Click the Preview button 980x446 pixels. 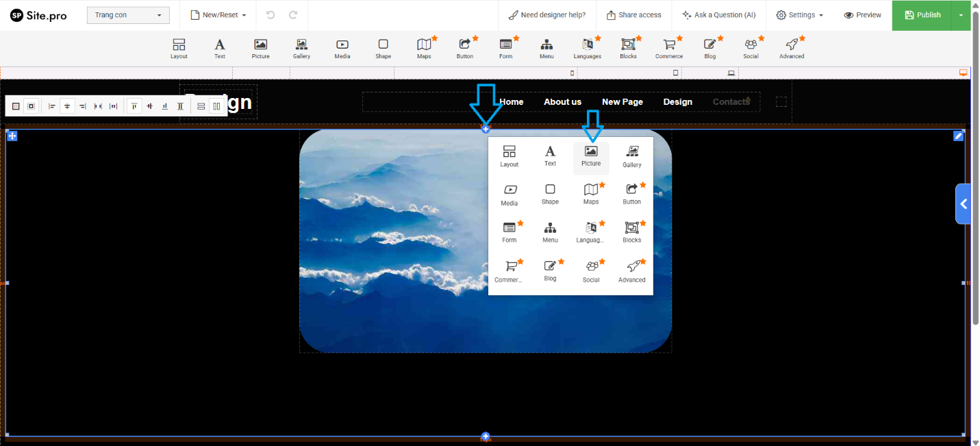click(x=862, y=15)
